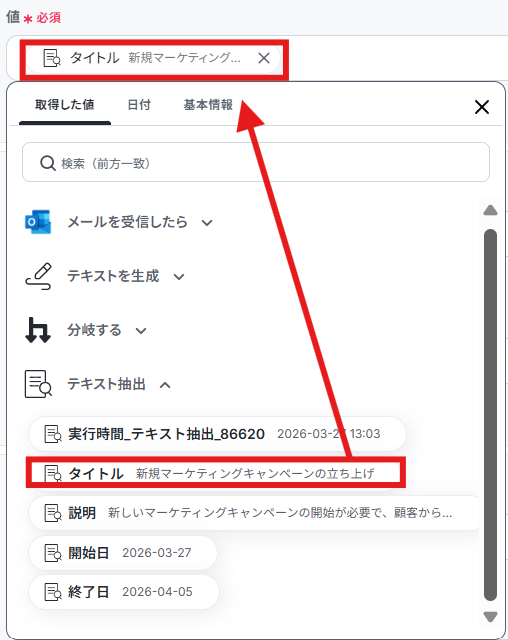Click the branch icon next to 分岐する
The image size is (508, 640).
click(38, 330)
